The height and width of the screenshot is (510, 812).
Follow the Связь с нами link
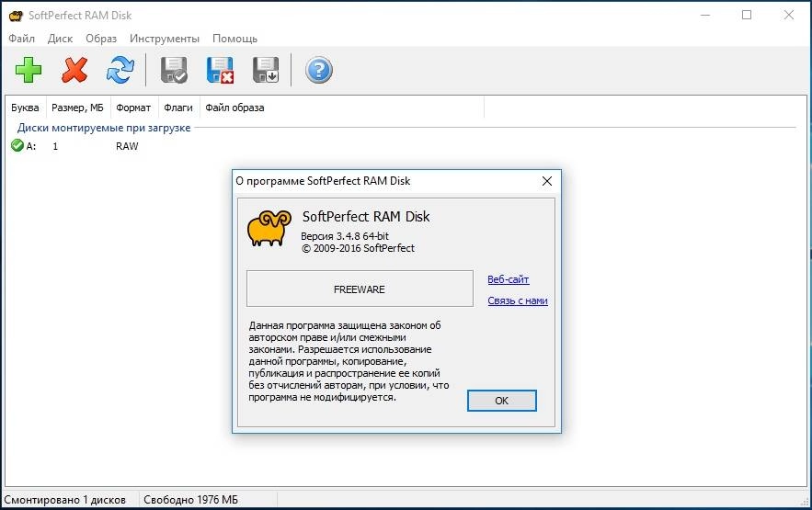click(518, 300)
